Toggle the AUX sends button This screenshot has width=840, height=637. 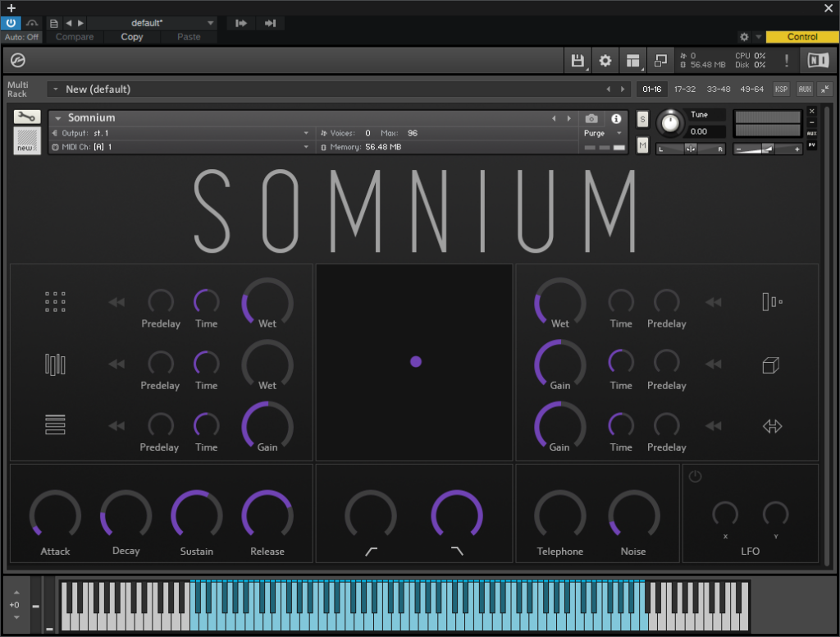click(805, 89)
